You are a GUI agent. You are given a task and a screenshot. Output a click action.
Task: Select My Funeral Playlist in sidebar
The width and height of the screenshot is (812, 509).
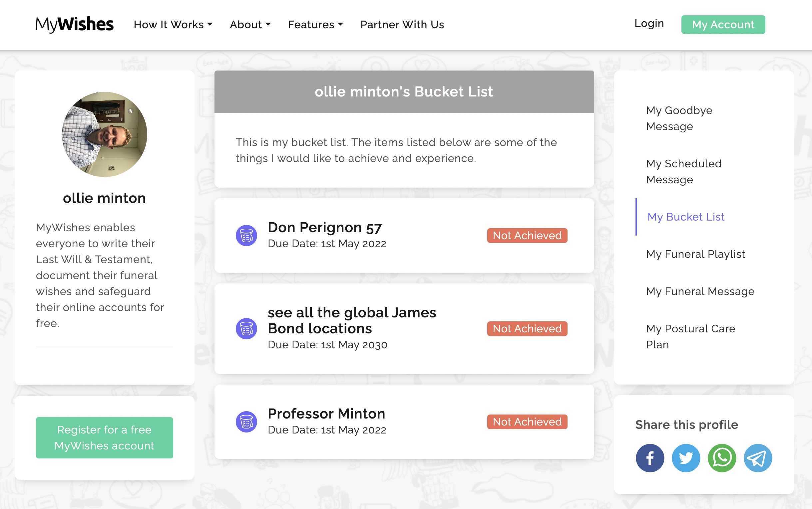pos(695,254)
